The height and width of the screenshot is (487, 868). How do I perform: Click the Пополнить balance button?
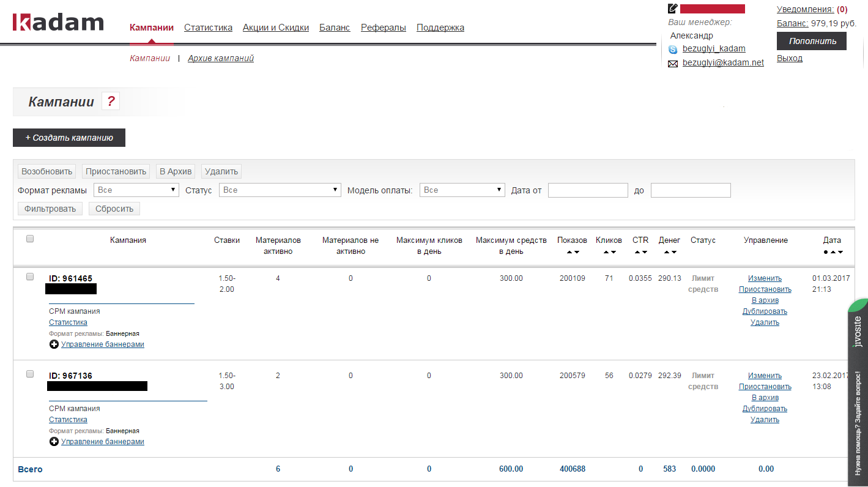(811, 41)
